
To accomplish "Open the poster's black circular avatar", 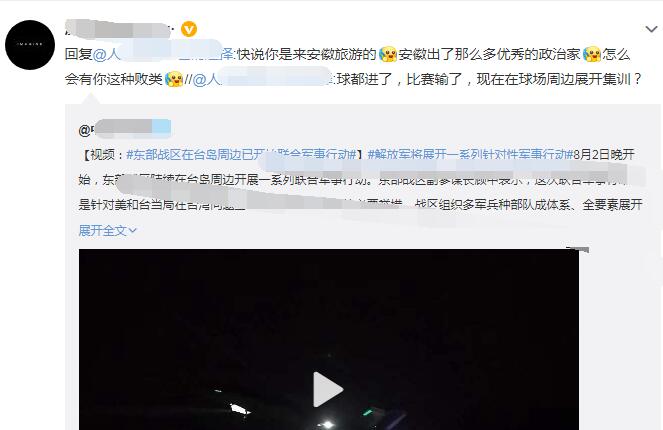I will [x=30, y=44].
